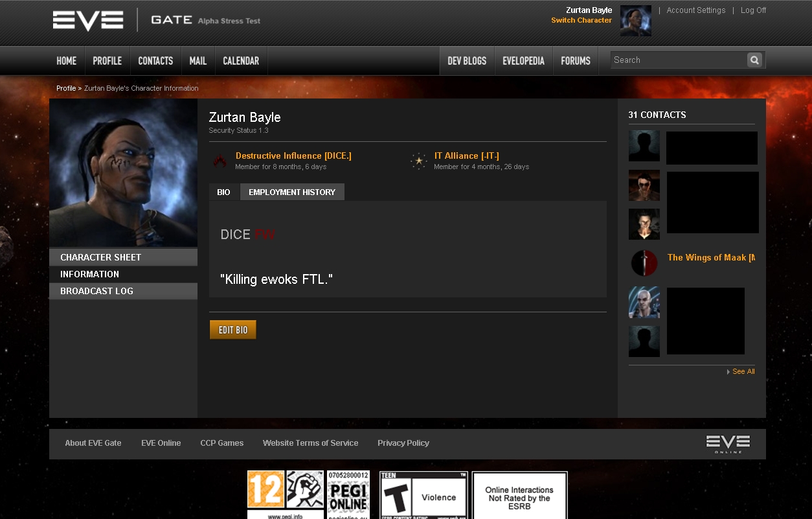The height and width of the screenshot is (519, 812).
Task: Click 'Member for 8 months, 6 days' text
Action: click(280, 167)
